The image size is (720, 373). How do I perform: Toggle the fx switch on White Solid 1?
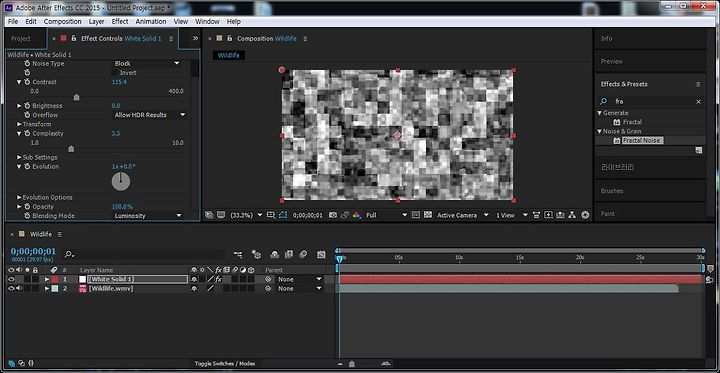point(219,279)
